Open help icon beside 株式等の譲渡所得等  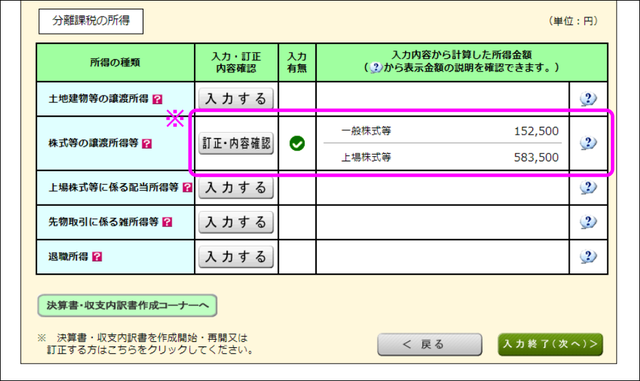(x=147, y=144)
